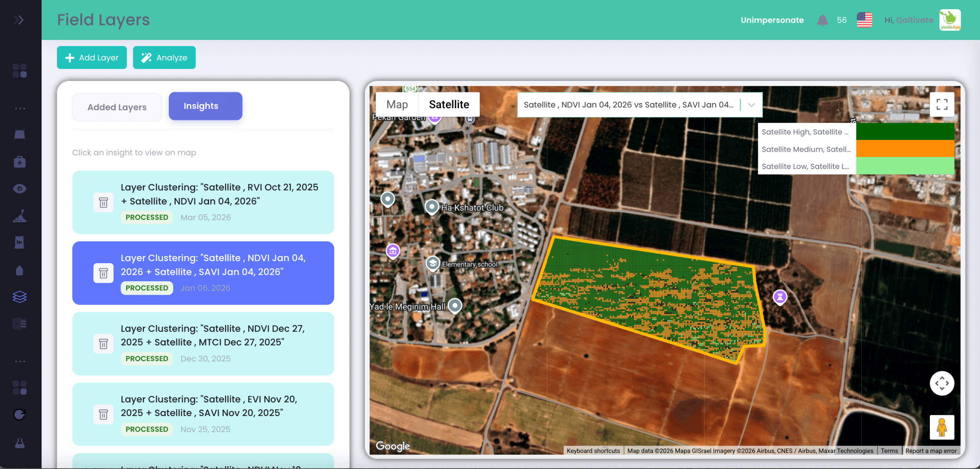980x469 pixels.
Task: Select the RVI Oct 21, 2025 clustering insight
Action: tap(203, 202)
